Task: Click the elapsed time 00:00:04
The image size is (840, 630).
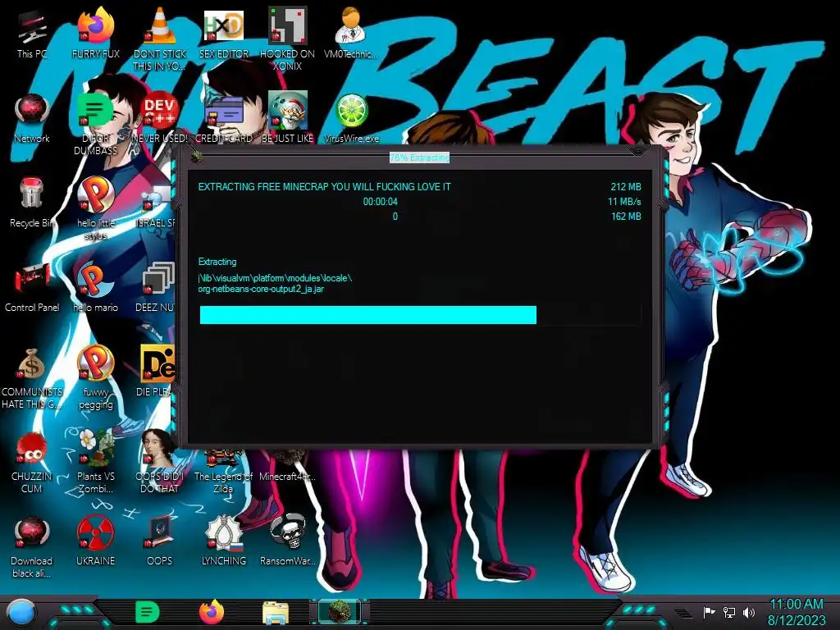Action: [381, 202]
